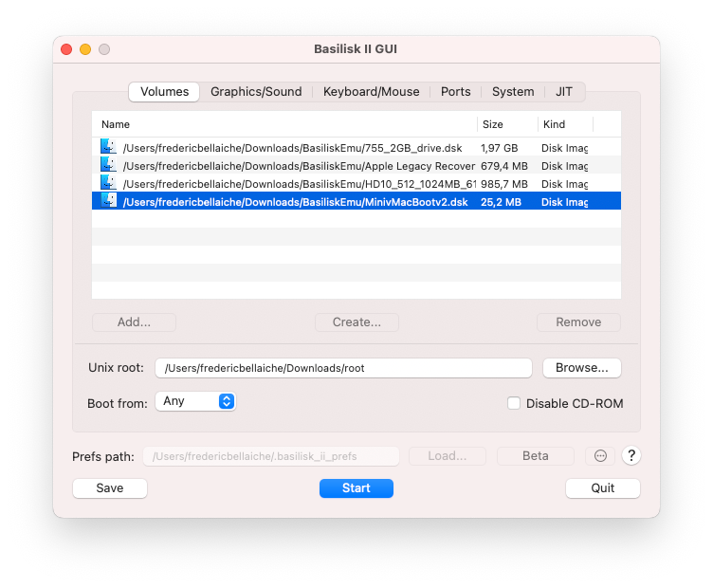Open the ellipsis more-options button
The image size is (713, 588).
coord(600,455)
